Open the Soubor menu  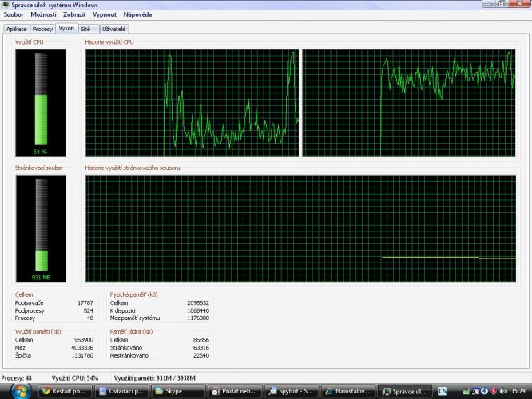click(x=14, y=14)
